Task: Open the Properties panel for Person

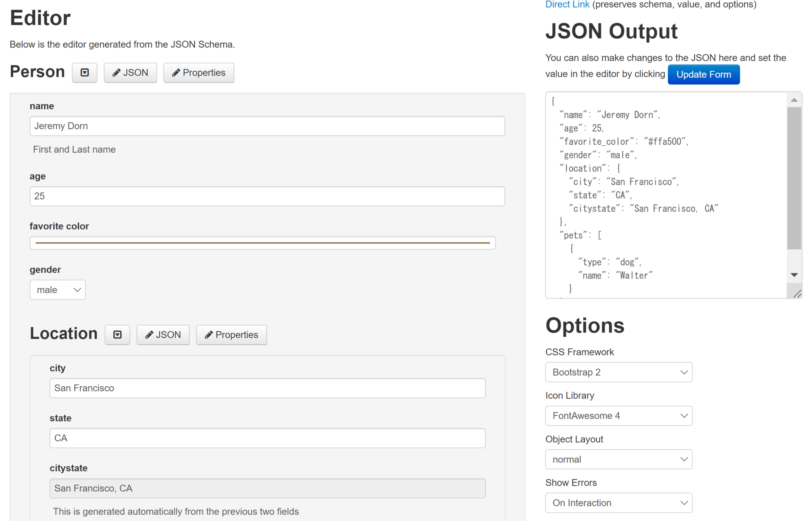Action: (199, 73)
